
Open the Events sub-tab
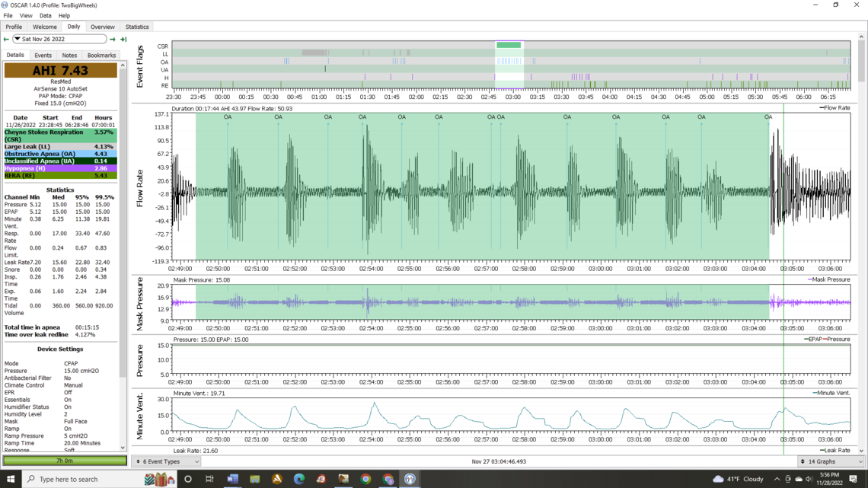pyautogui.click(x=43, y=56)
